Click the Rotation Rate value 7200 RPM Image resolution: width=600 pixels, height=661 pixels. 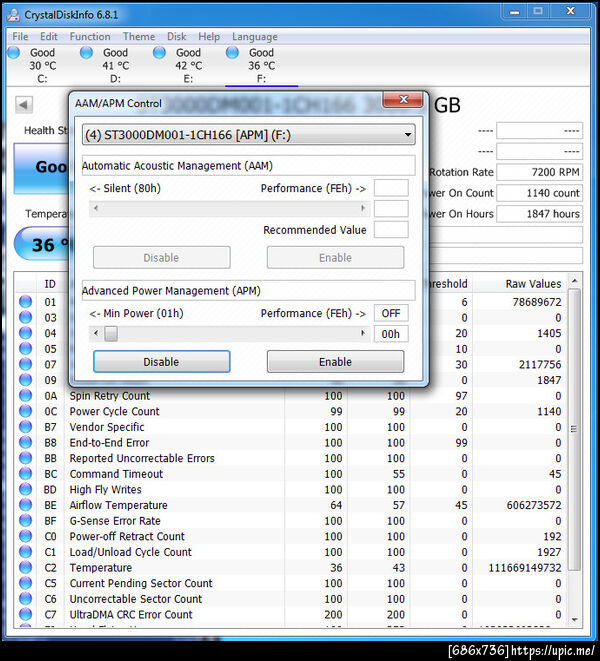coord(539,172)
